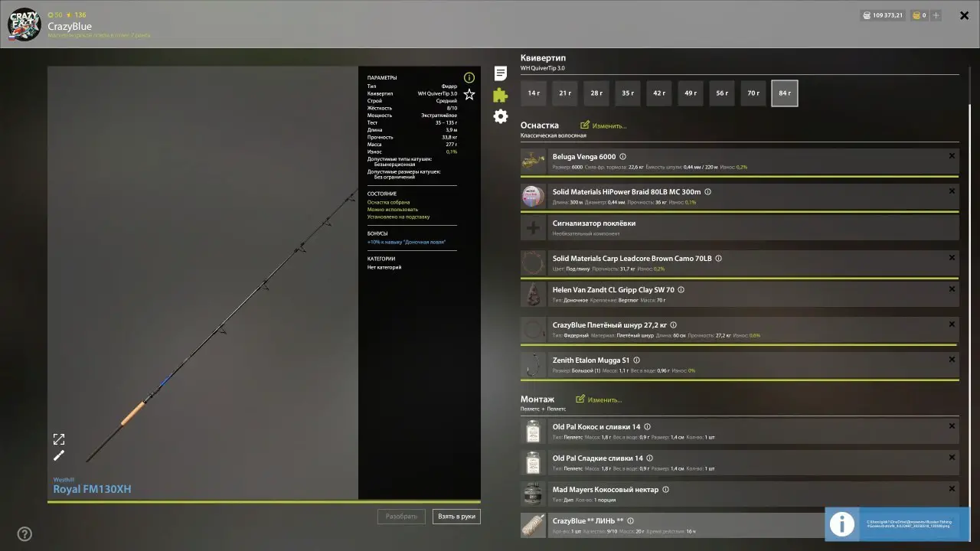Image resolution: width=980 pixels, height=551 pixels.
Task: Select the 35 г quivertip
Action: (628, 93)
